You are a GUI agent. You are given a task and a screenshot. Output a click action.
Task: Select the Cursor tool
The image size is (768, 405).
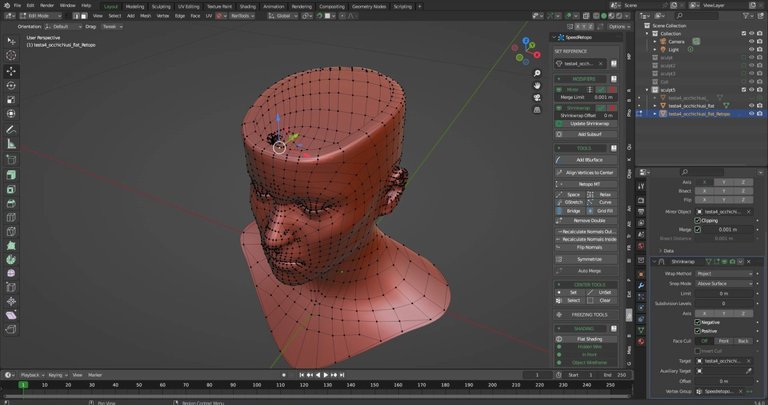pyautogui.click(x=11, y=56)
